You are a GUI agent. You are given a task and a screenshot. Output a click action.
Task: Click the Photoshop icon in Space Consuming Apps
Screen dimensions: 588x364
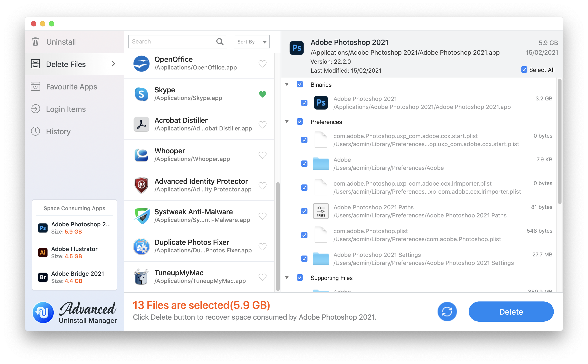pyautogui.click(x=43, y=228)
